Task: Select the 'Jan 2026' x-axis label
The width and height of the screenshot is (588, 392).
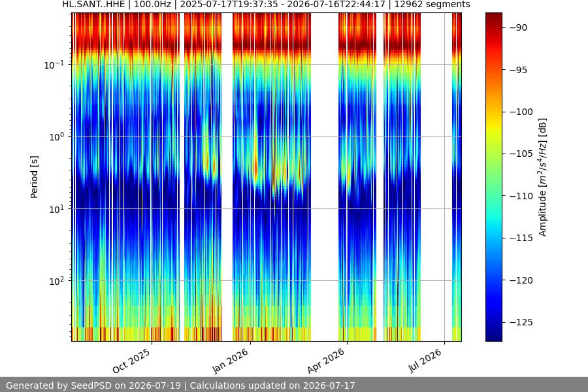Action: pos(231,361)
